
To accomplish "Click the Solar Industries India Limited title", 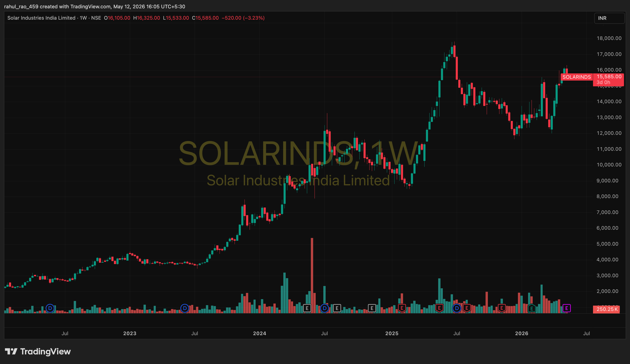I will [x=42, y=18].
